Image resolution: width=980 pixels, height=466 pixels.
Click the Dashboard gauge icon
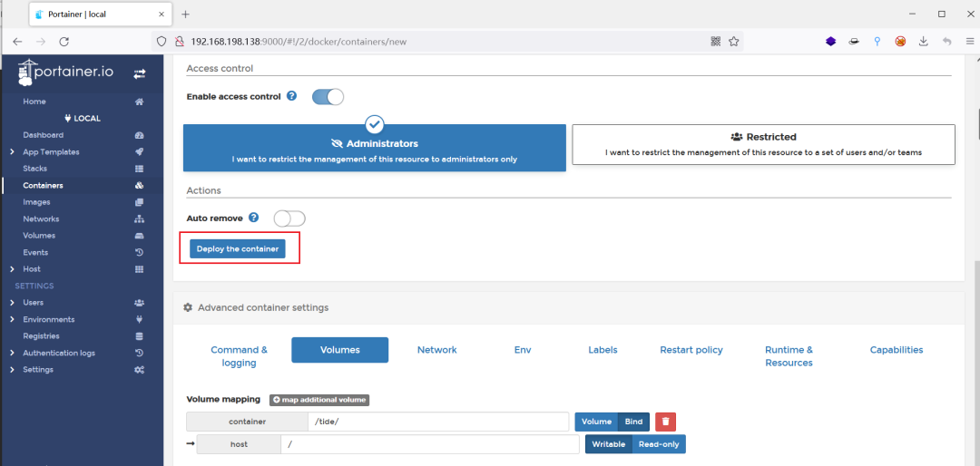(x=140, y=136)
